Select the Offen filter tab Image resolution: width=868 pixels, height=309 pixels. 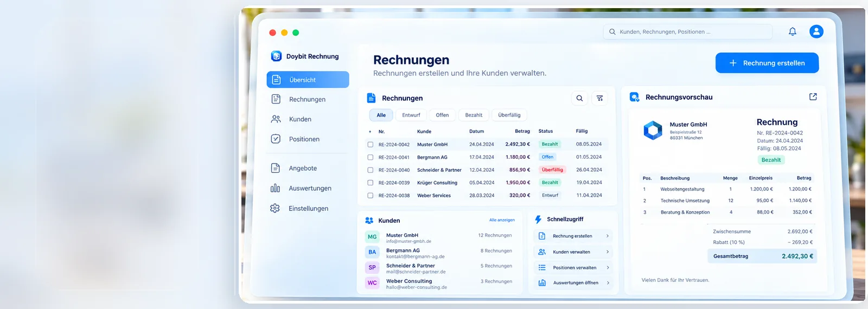(442, 115)
